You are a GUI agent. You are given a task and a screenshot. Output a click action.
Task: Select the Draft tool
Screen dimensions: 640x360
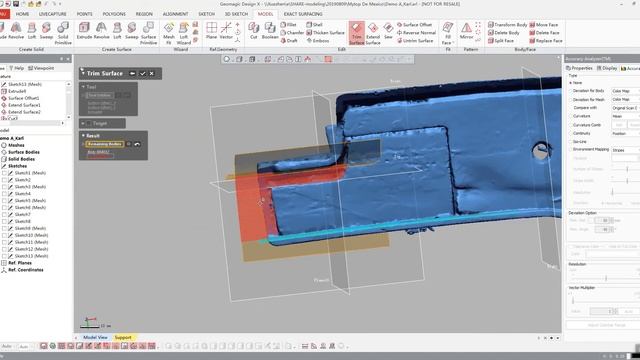[289, 40]
